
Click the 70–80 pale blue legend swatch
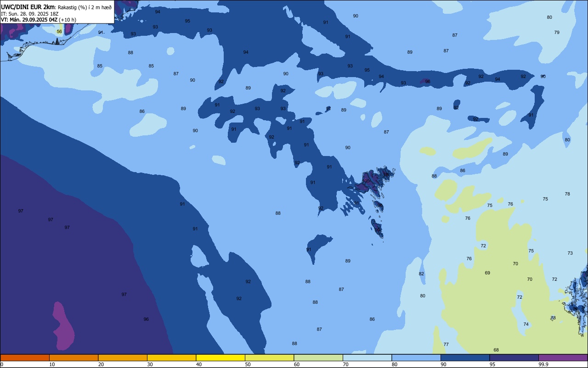click(367, 357)
